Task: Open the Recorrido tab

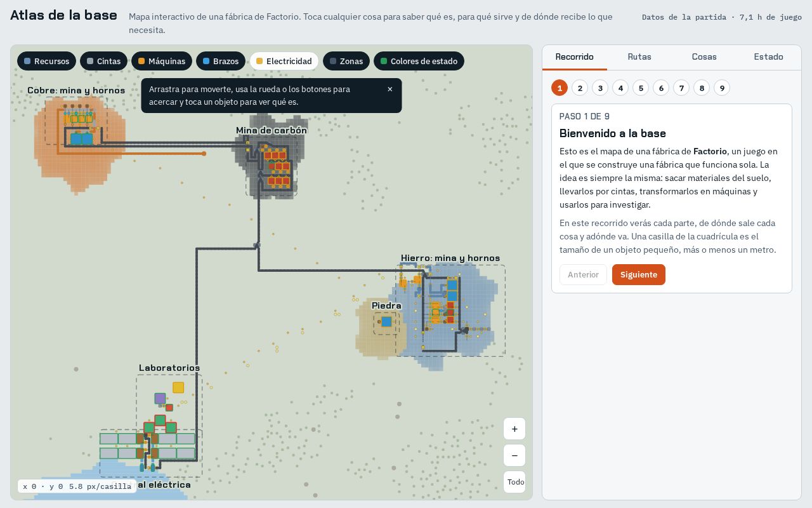Action: coord(575,57)
